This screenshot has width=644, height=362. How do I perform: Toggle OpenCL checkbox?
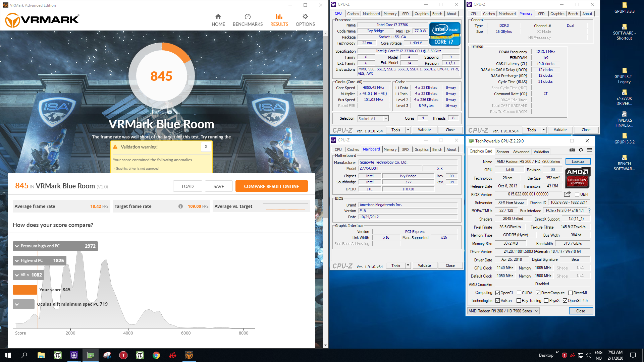coord(498,293)
